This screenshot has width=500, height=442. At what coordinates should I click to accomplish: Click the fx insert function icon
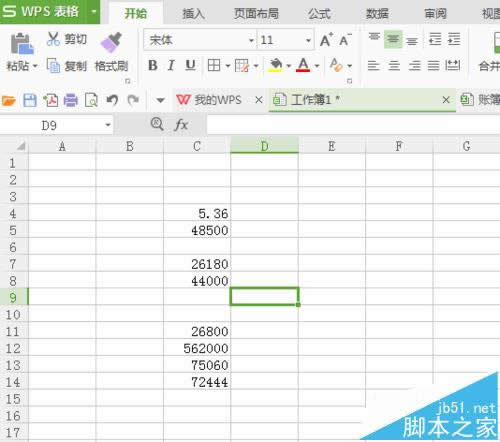click(x=181, y=125)
